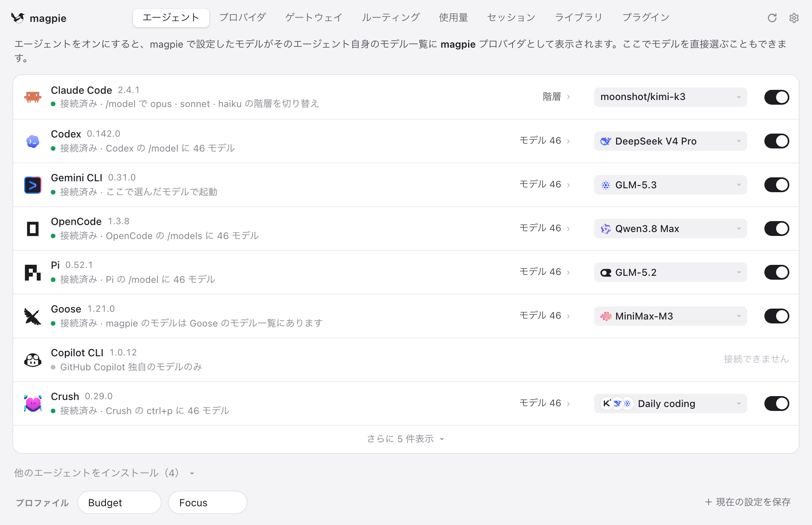The image size is (812, 525).
Task: Click the Pi agent icon
Action: coord(33,272)
